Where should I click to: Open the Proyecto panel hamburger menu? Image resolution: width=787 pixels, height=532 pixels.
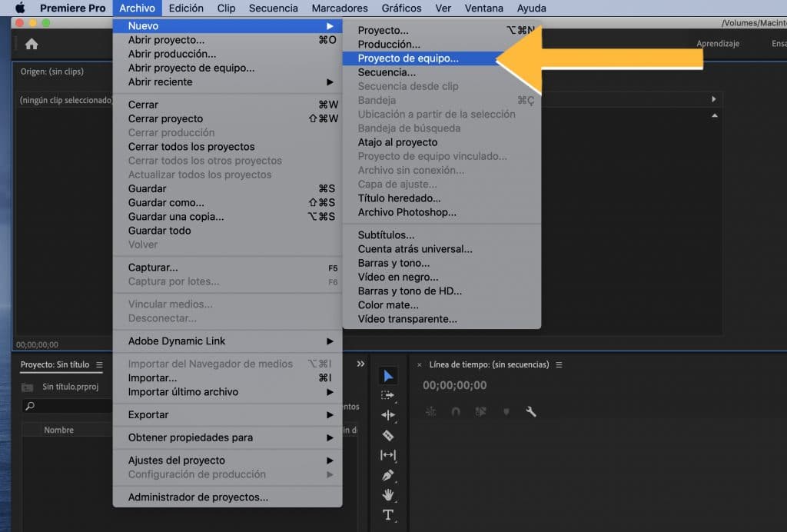[x=100, y=365]
